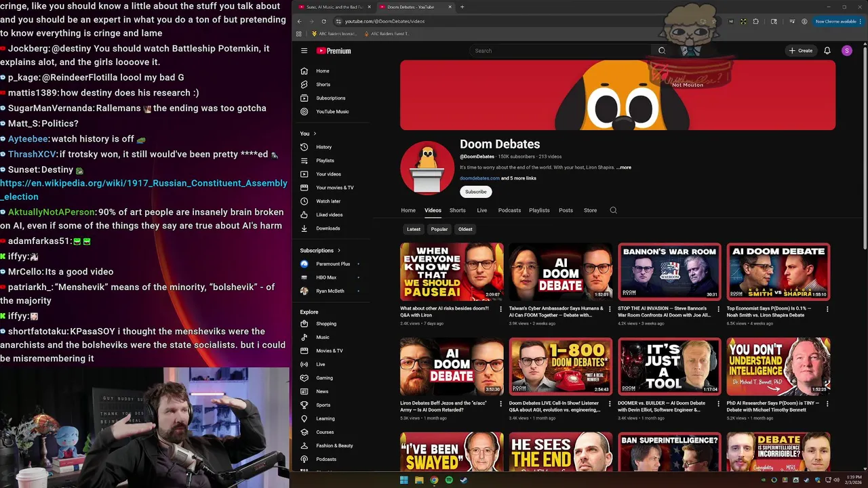Subscribe to Doom Debates channel
Screen dimensions: 868x488
point(476,192)
